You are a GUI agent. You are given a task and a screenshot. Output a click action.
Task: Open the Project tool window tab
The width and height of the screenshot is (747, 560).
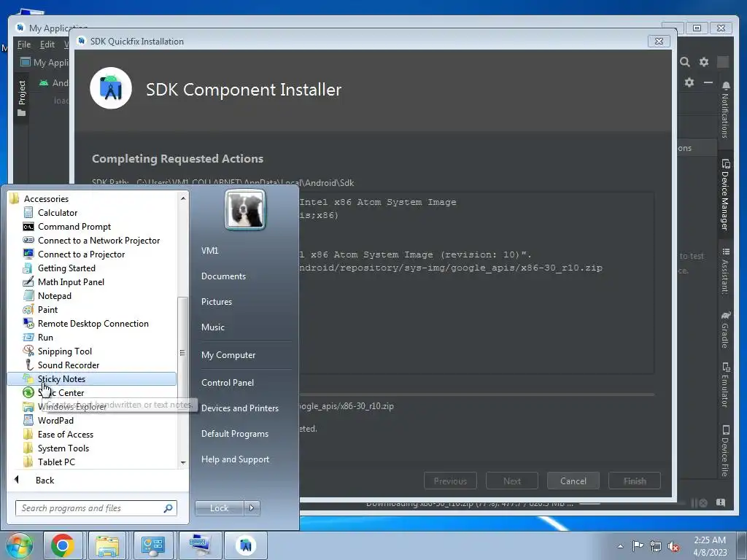[21, 98]
